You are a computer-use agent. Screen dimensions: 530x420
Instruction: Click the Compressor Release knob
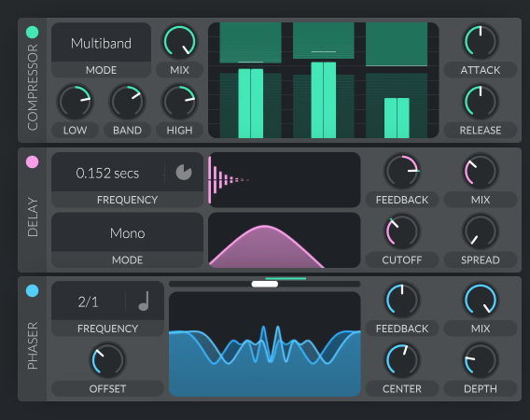coord(480,102)
